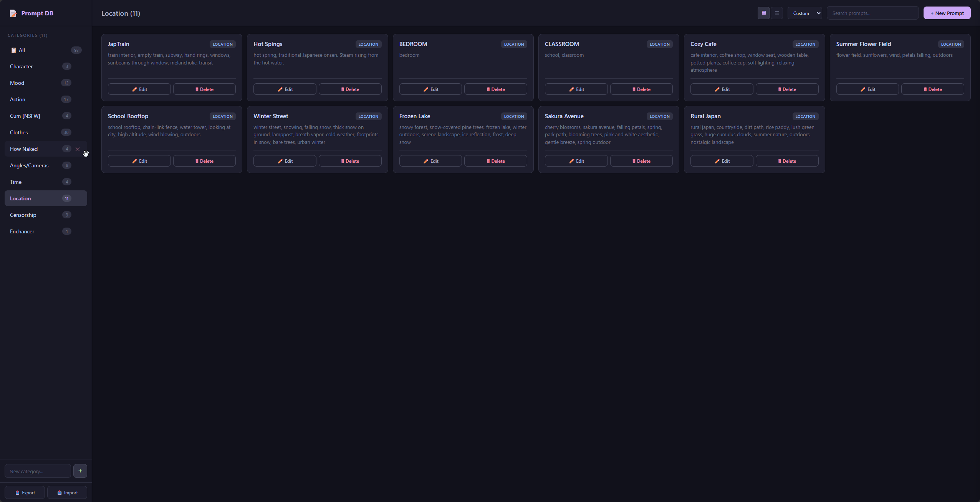Click the CATEGORIES (11) sidebar header
Viewport: 980px width, 502px height.
28,35
